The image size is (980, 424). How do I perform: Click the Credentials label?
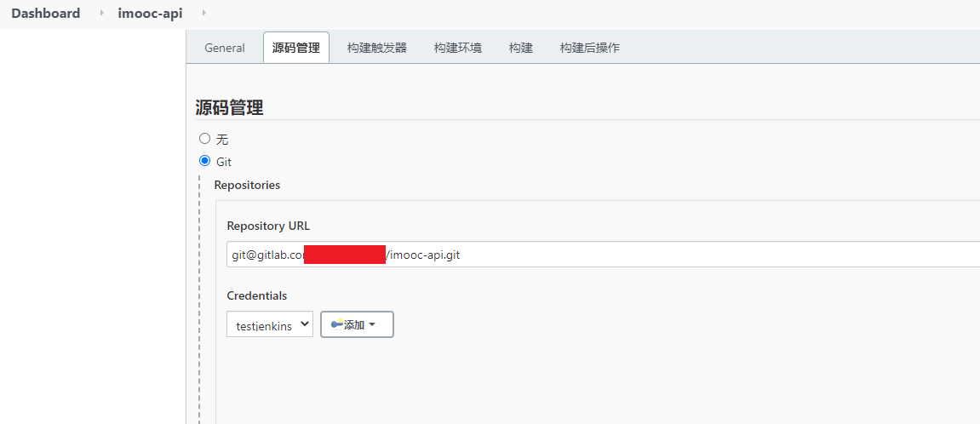click(x=257, y=295)
